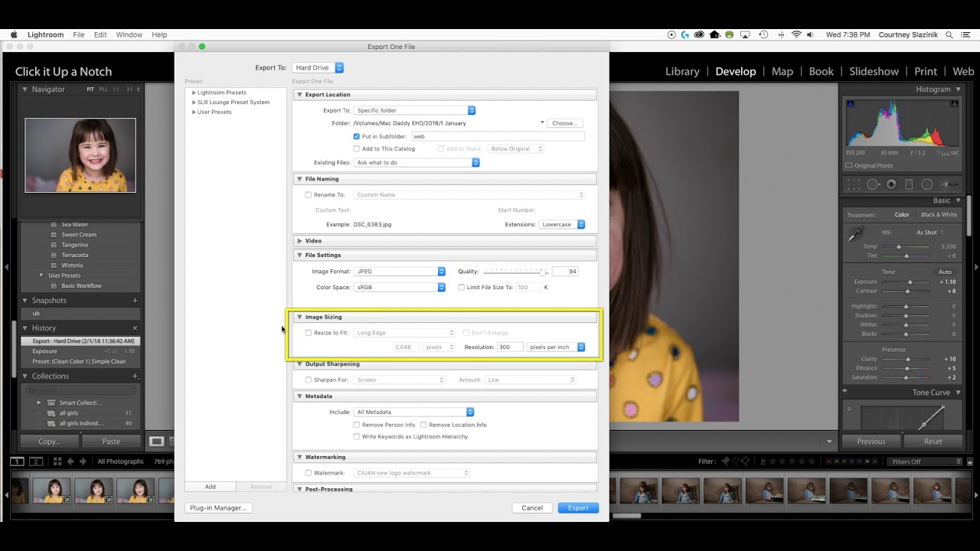Open Spotlight search in menu bar
Screen dimensions: 980x551
pos(949,34)
